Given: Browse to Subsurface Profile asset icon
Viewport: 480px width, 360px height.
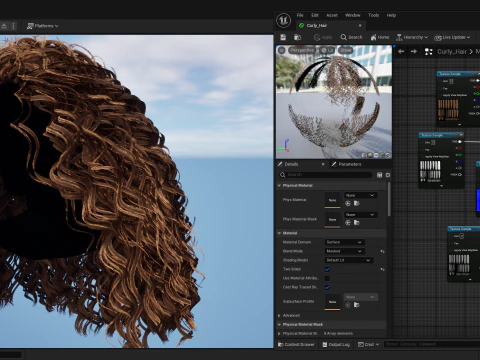Looking at the screenshot, I should pos(356,305).
